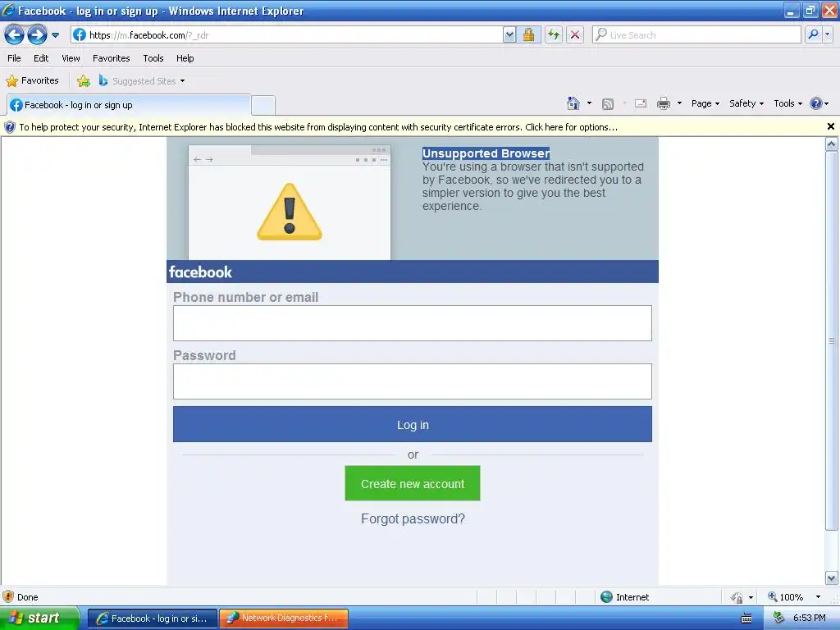840x630 pixels.
Task: Switch to Network Diagnostics taskbar button
Action: [284, 619]
